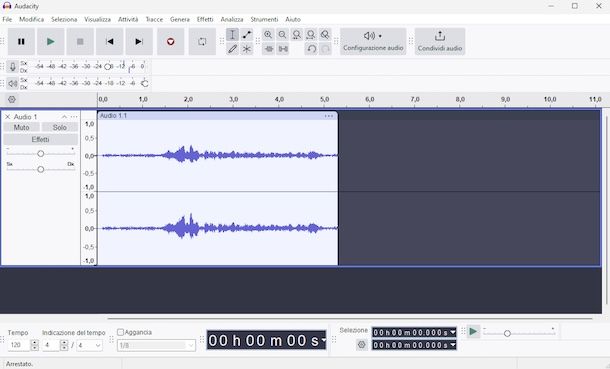The width and height of the screenshot is (610, 369).
Task: Click the speaker playback meter icon
Action: point(12,83)
